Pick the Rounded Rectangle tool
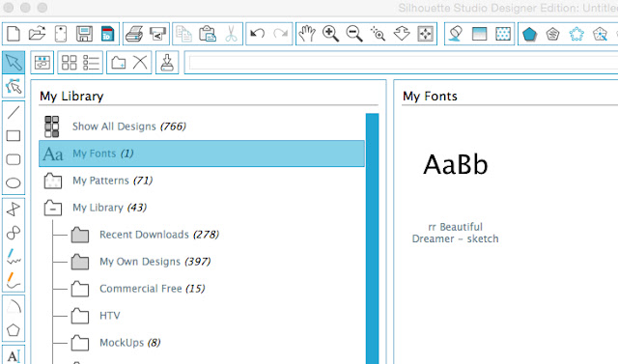This screenshot has width=618, height=364. [14, 159]
